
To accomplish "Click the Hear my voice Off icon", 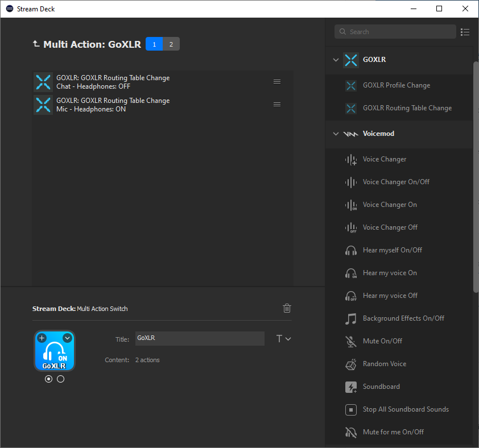I will 351,296.
